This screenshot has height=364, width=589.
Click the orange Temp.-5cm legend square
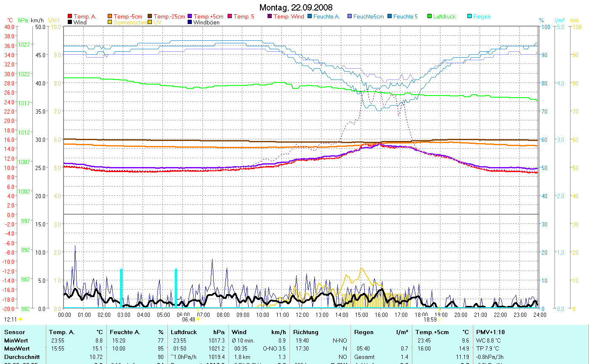pos(110,16)
